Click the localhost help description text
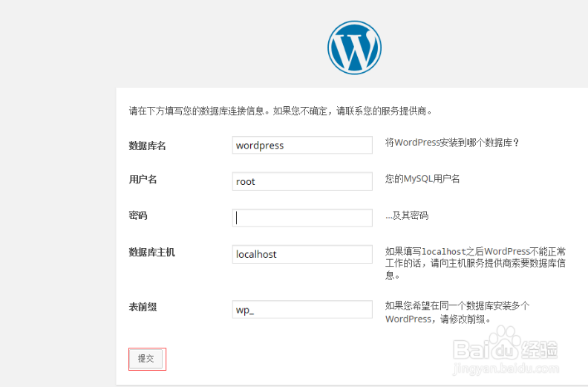The height and width of the screenshot is (387, 588). point(475,264)
